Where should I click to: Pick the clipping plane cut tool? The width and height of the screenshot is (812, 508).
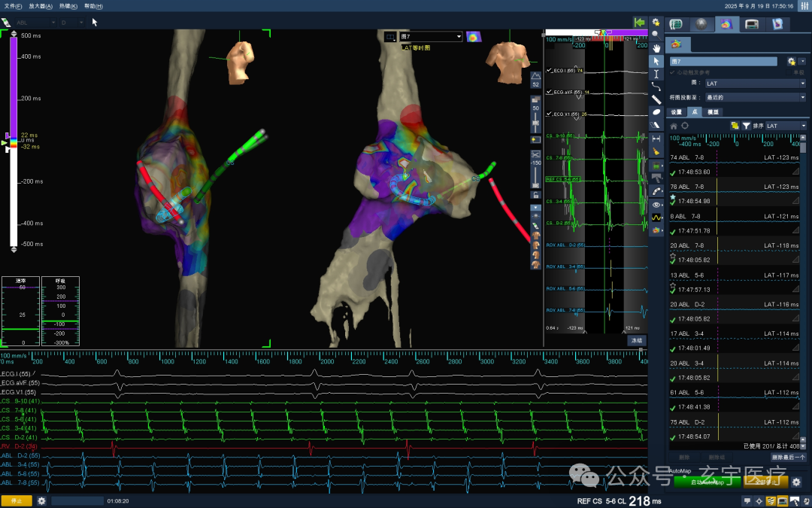click(x=656, y=125)
